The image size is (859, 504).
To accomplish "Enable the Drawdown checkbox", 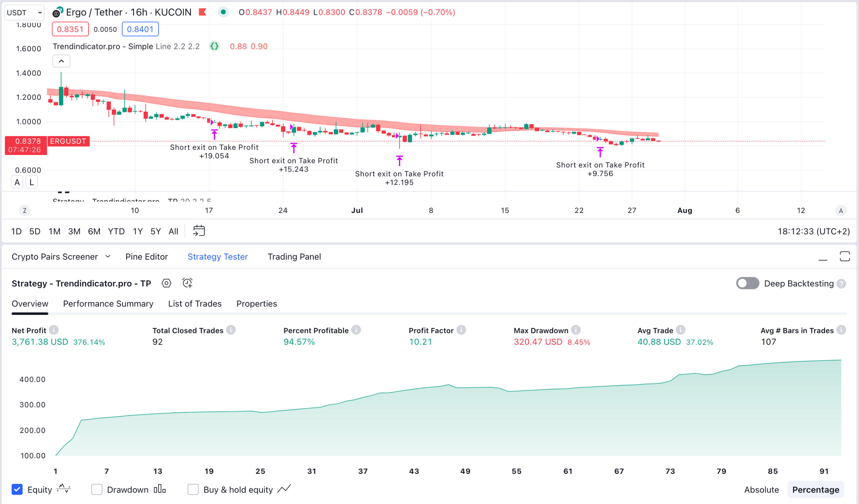I will pyautogui.click(x=97, y=489).
